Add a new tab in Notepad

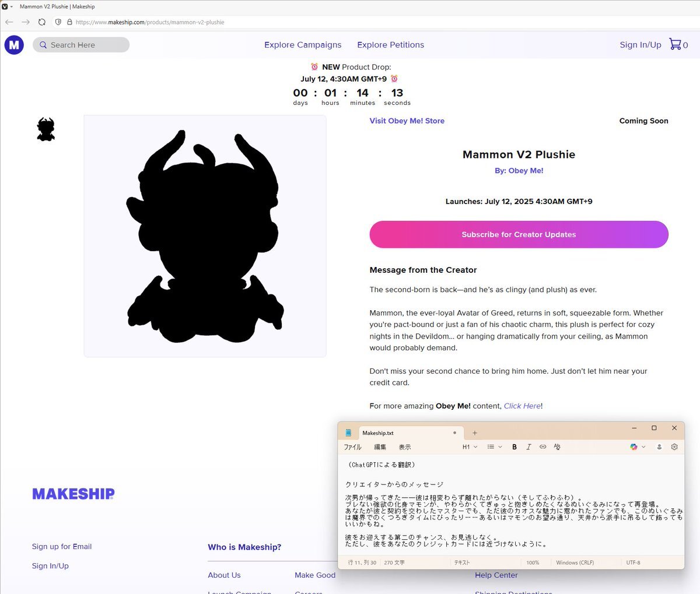click(x=475, y=433)
